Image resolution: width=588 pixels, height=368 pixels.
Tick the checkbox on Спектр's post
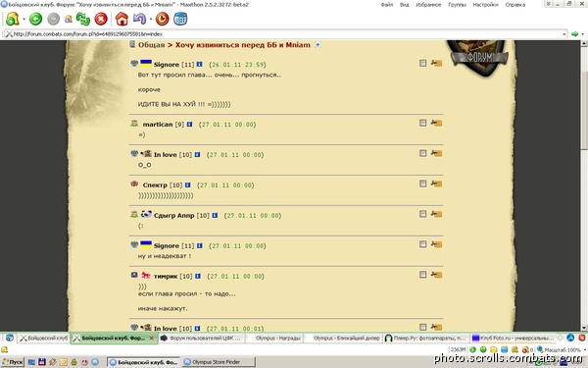coord(423,184)
